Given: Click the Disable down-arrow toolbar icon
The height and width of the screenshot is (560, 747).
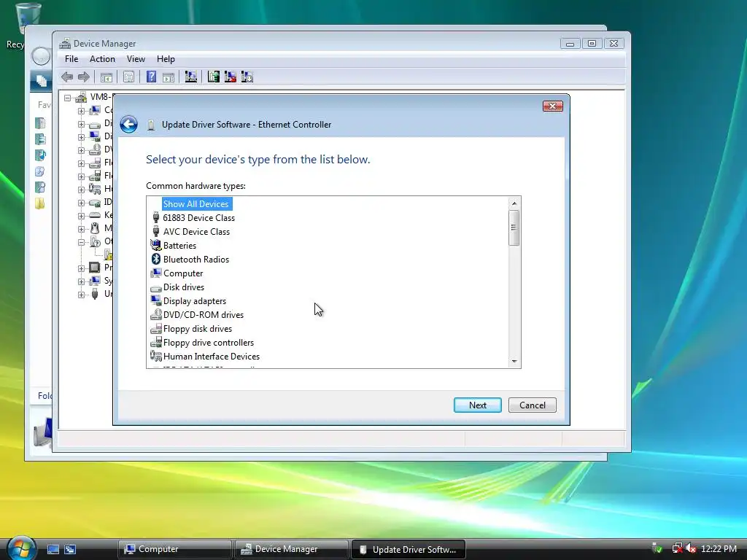Looking at the screenshot, I should (247, 77).
